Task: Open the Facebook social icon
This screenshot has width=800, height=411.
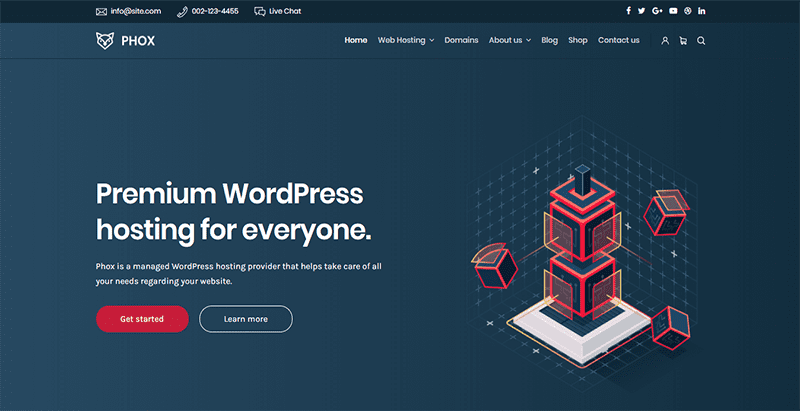Action: [x=629, y=11]
